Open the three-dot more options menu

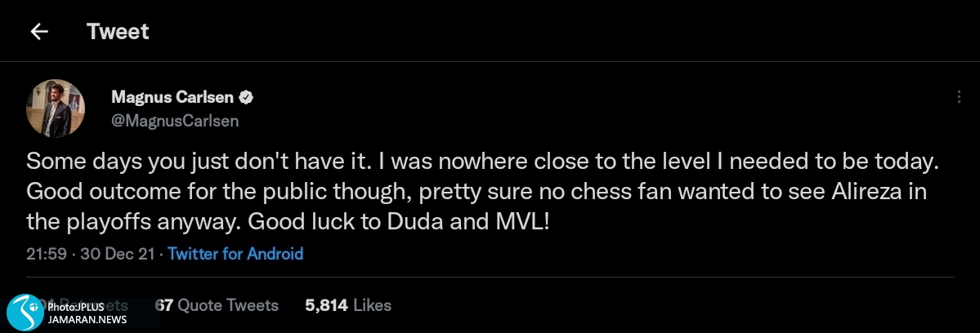[958, 96]
